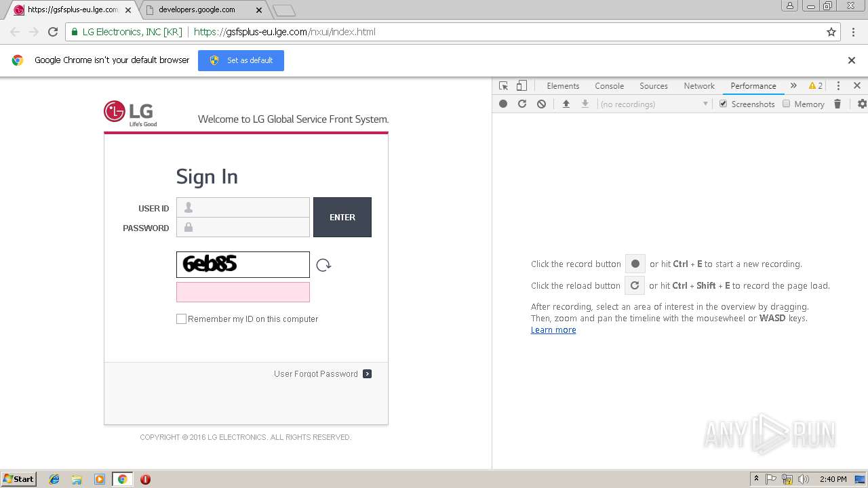Show the two DevTools warnings

click(x=816, y=86)
